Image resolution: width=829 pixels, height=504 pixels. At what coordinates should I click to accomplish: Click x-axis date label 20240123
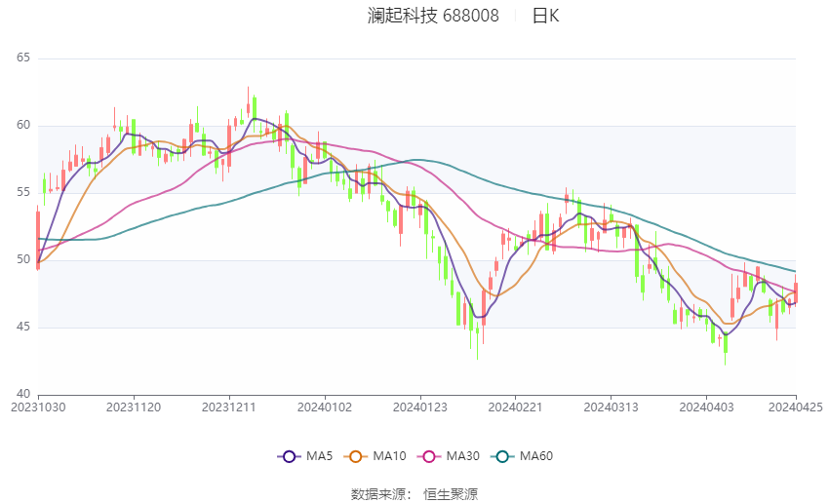click(x=420, y=407)
